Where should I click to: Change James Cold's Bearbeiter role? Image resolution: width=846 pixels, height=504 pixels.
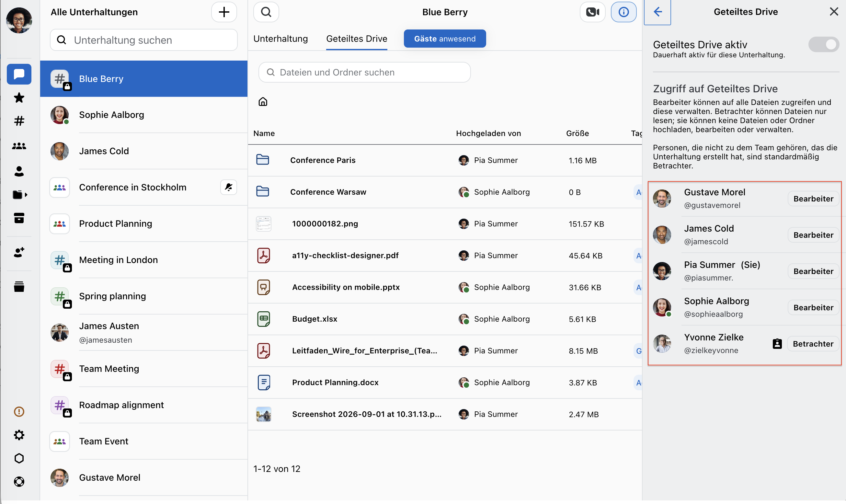click(813, 235)
